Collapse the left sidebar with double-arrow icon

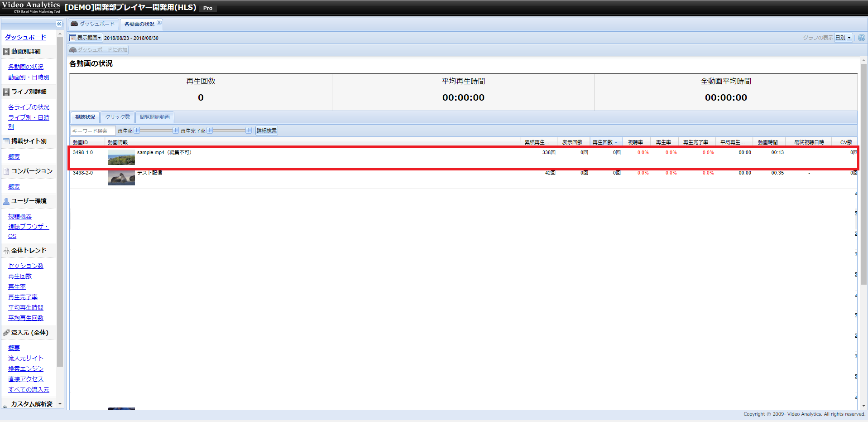(x=59, y=24)
